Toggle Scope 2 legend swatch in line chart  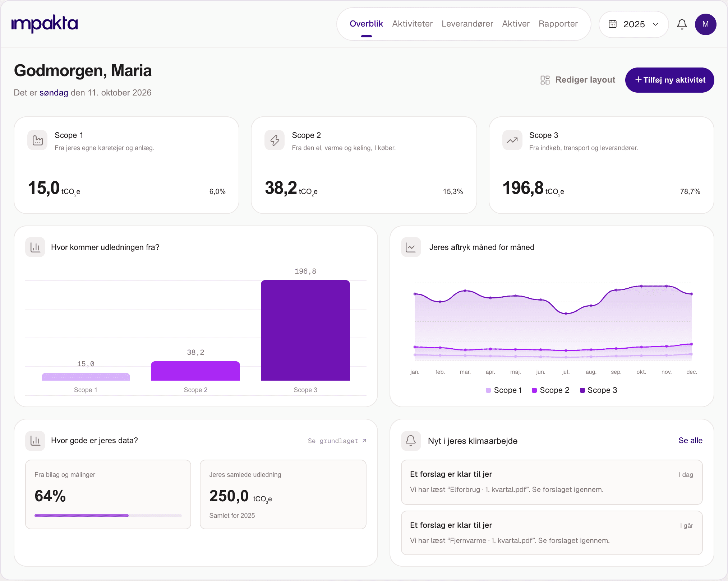point(534,390)
